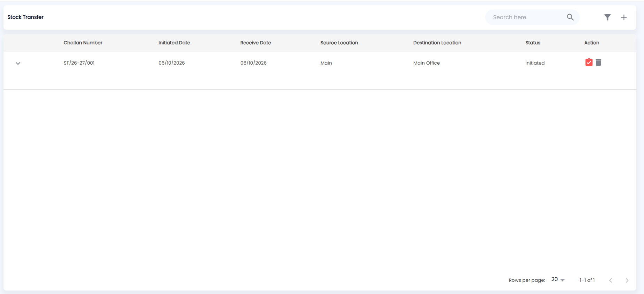Viewport: 644px width, 294px height.
Task: Sort by Initiated Date column header
Action: [174, 43]
